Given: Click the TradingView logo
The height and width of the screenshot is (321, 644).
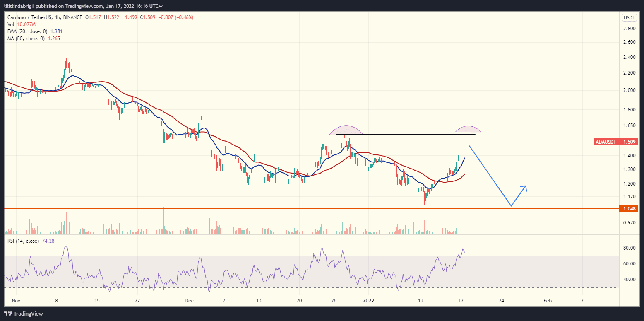Looking at the screenshot, I should 24,314.
